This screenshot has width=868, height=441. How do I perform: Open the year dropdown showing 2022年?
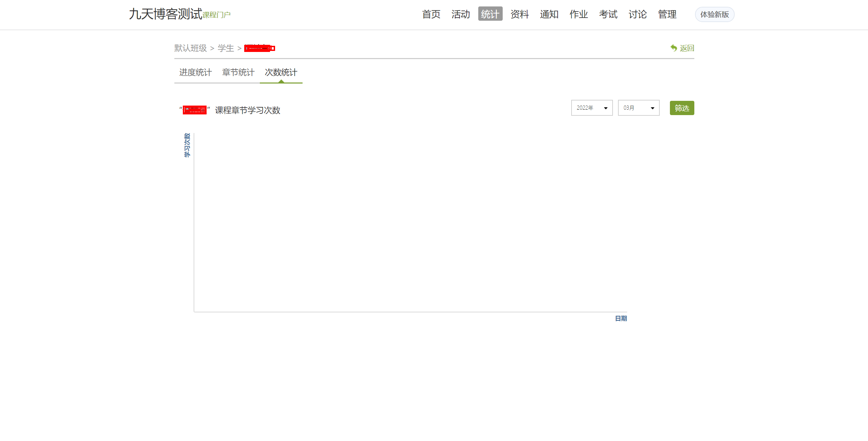tap(592, 108)
